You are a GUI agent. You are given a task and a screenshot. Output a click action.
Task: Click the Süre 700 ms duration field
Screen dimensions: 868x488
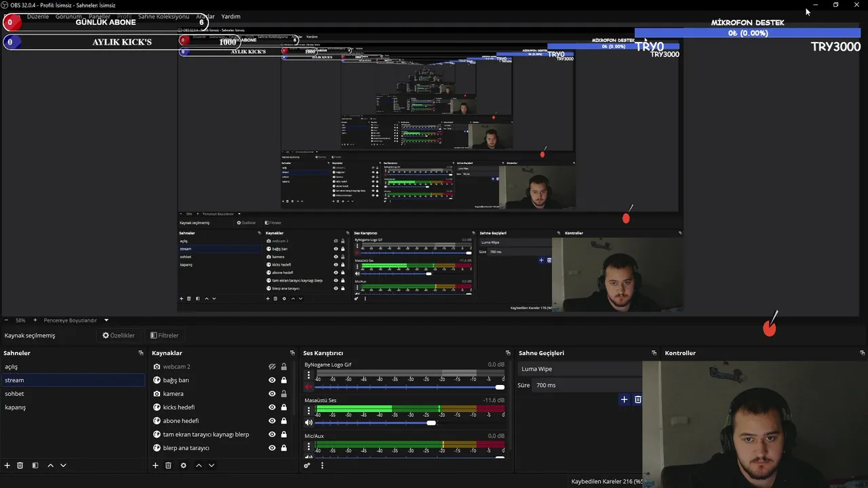[x=587, y=385]
